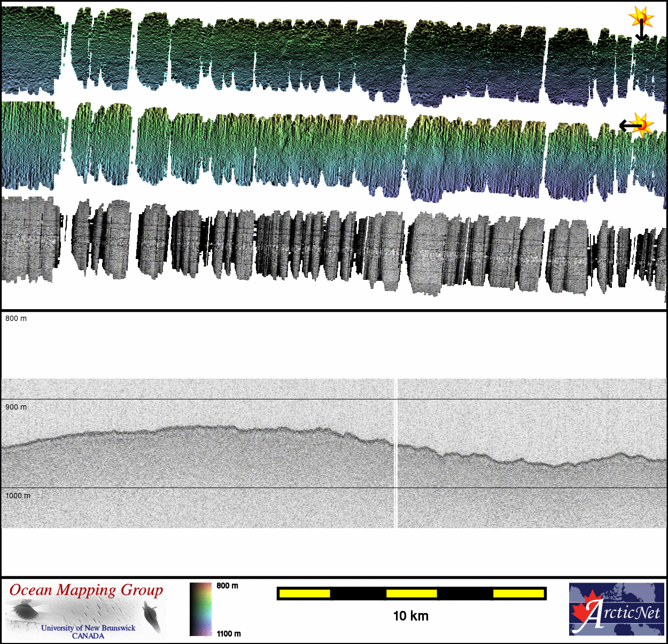Click the sun icon with the downward arrow
Image resolution: width=668 pixels, height=644 pixels.
pos(641,17)
